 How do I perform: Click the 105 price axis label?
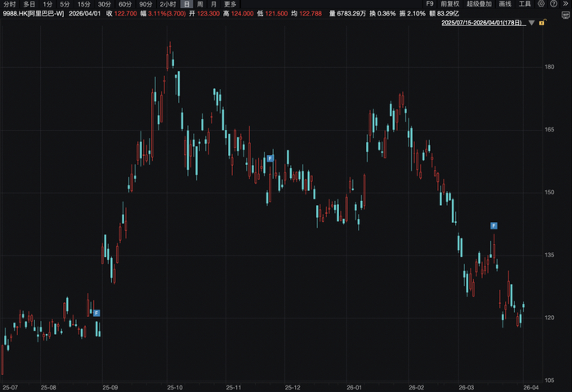(549, 381)
